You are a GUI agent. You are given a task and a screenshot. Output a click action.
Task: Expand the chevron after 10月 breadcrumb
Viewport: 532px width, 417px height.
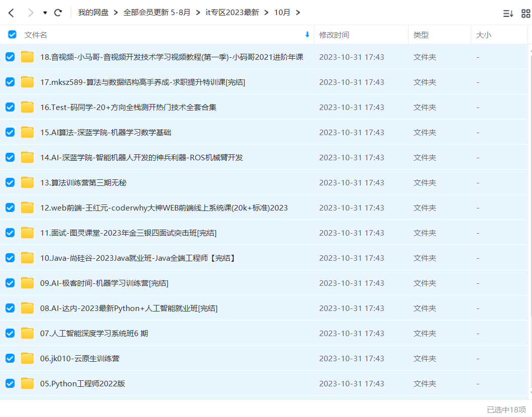click(x=298, y=13)
